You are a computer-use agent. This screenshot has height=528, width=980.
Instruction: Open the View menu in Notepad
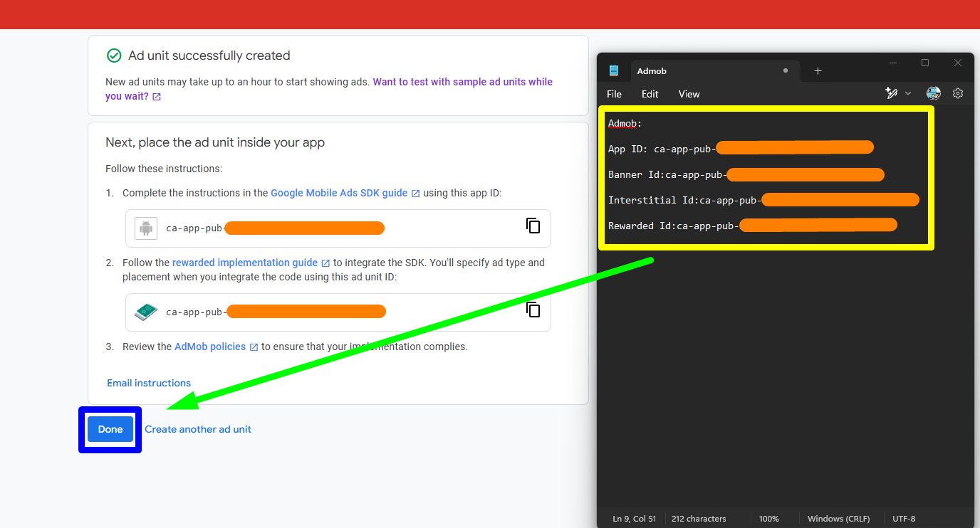(689, 94)
